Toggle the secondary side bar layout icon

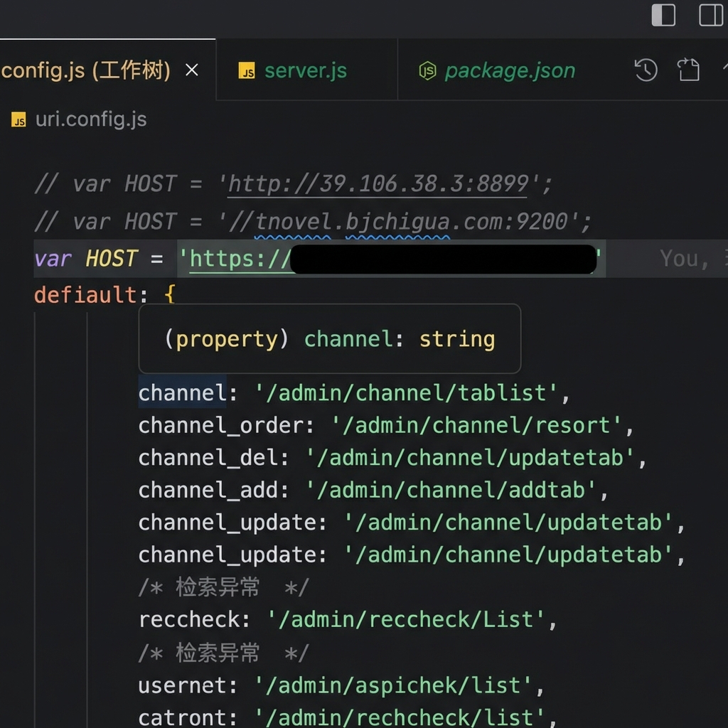(710, 15)
